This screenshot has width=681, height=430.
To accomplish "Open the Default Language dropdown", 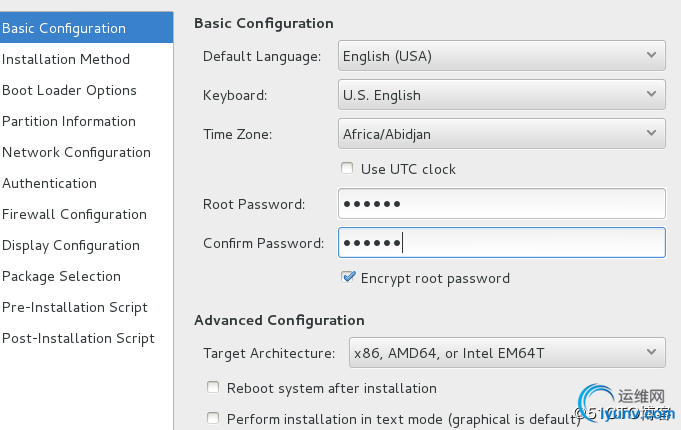I will click(x=502, y=56).
